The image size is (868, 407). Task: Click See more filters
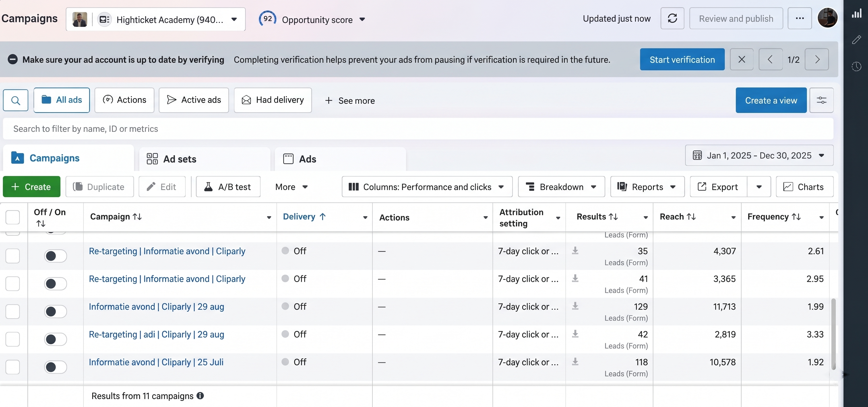click(350, 101)
